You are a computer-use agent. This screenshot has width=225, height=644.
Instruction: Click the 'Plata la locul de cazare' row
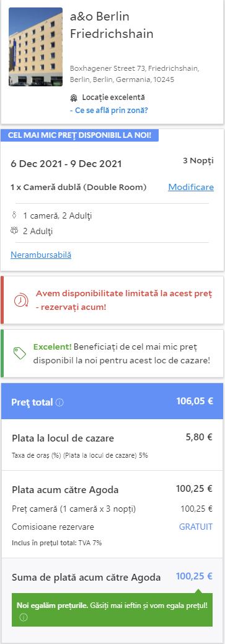pos(112,445)
